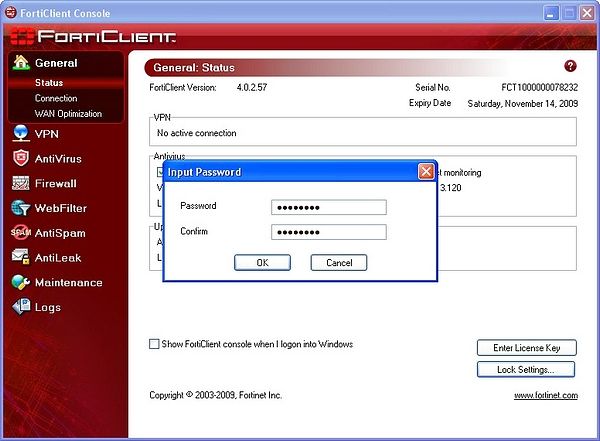Select the General section label
The height and width of the screenshot is (441, 600).
tap(56, 63)
